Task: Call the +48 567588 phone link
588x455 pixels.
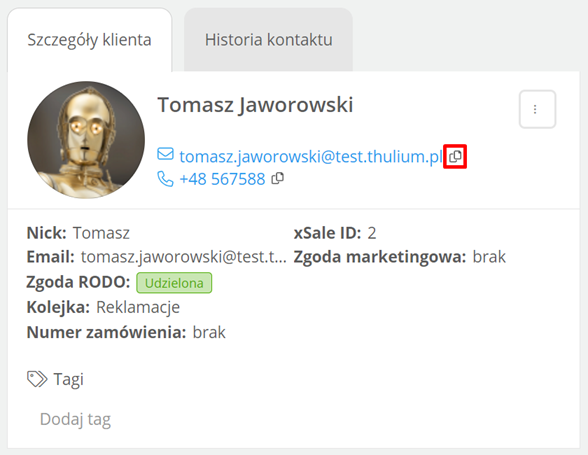Action: [x=222, y=179]
